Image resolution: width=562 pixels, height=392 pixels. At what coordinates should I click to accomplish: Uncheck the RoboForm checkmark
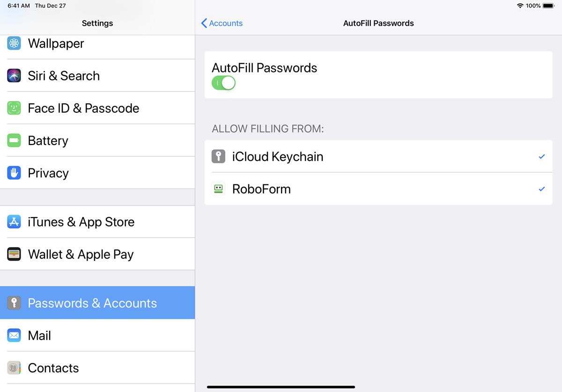click(x=542, y=189)
